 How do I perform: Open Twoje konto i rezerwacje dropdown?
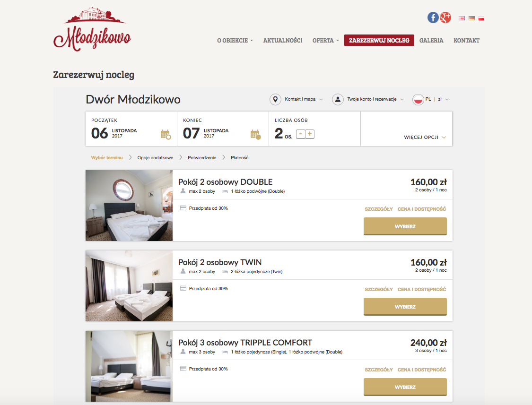click(x=368, y=99)
